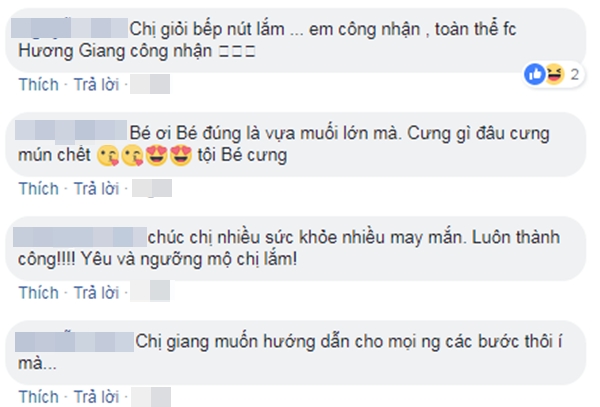Reply to the comment about Hương Giang fc
This screenshot has height=407, width=600.
(96, 85)
